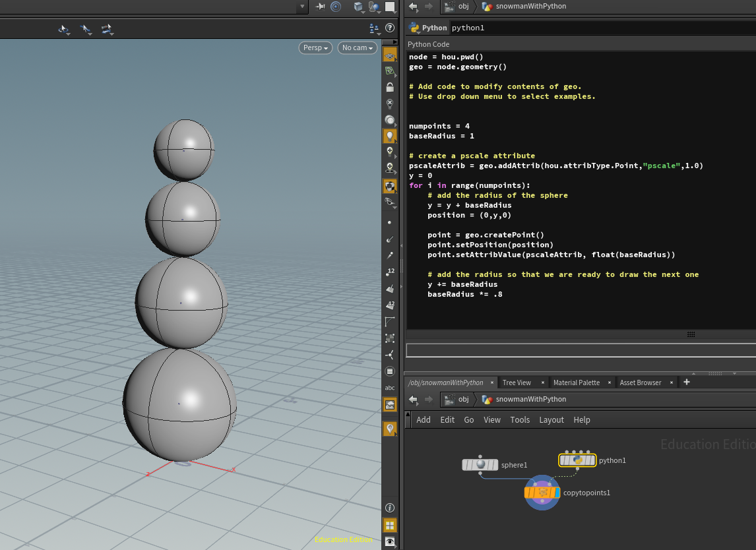Toggle the normal lighting bulb icon
The image size is (756, 550).
[x=390, y=136]
